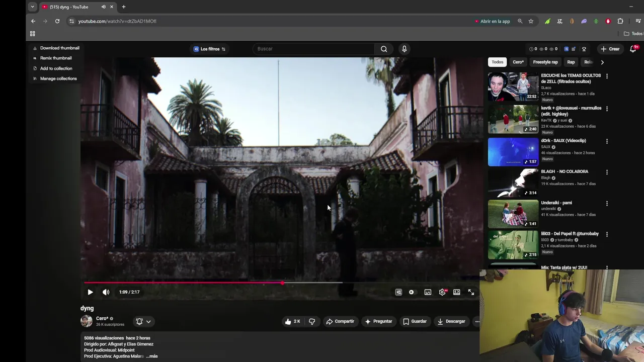644x362 pixels.
Task: Mute the video with the volume icon
Action: coord(106,292)
